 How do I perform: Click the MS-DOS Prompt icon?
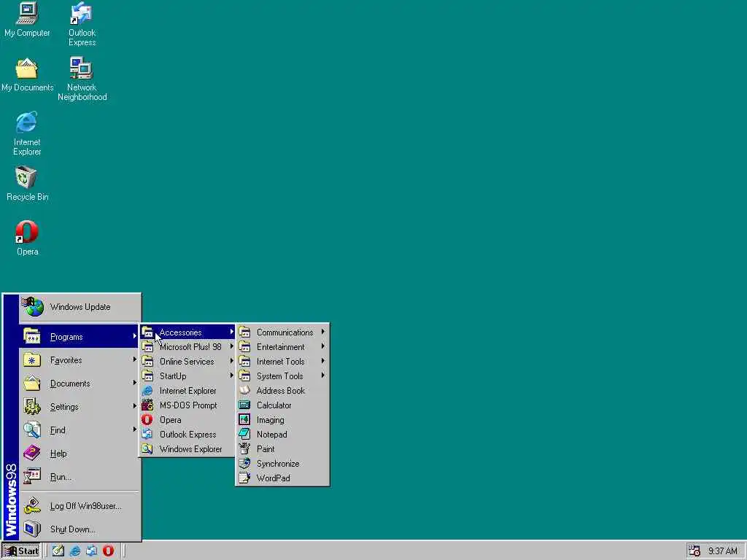pos(147,405)
